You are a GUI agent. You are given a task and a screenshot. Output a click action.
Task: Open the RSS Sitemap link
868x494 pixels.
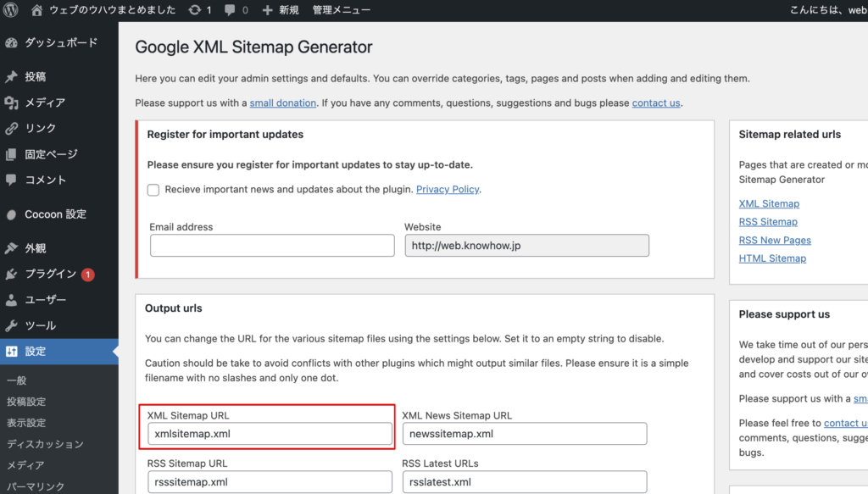tap(768, 222)
